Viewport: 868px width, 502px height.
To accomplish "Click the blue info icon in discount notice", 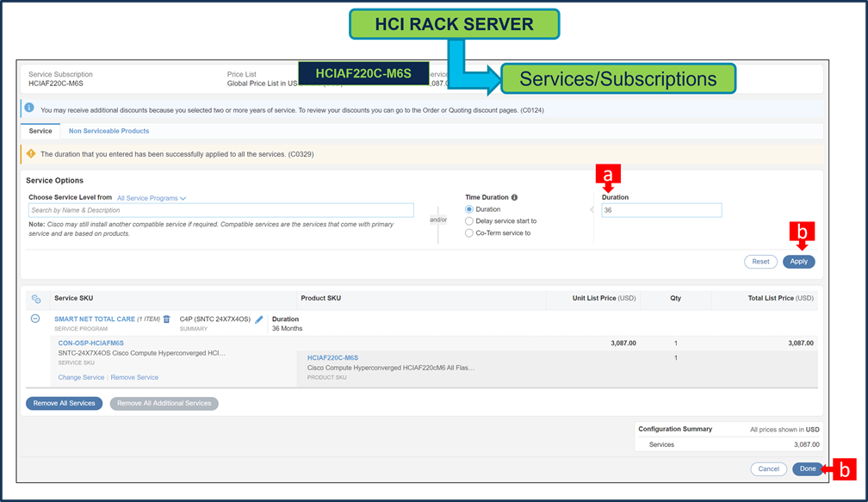I will [29, 108].
